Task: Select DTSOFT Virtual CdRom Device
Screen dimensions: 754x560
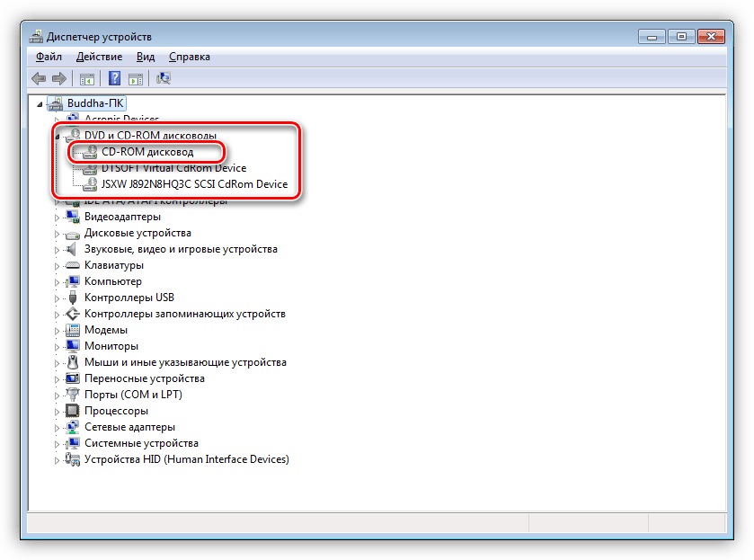Action: 173,168
